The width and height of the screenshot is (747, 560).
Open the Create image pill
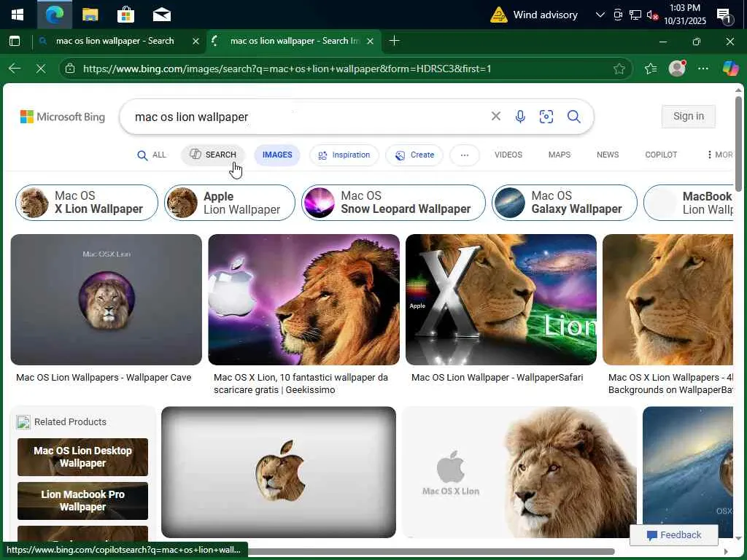[x=414, y=155]
